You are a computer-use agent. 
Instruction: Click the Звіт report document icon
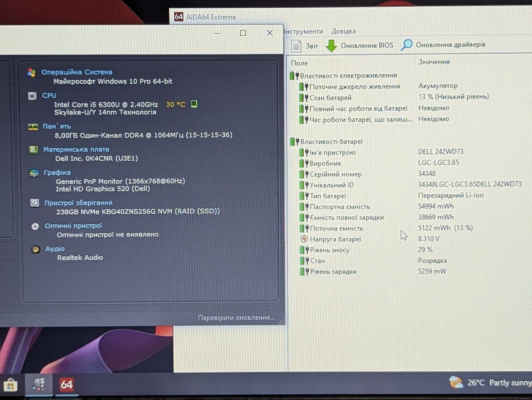pyautogui.click(x=296, y=46)
